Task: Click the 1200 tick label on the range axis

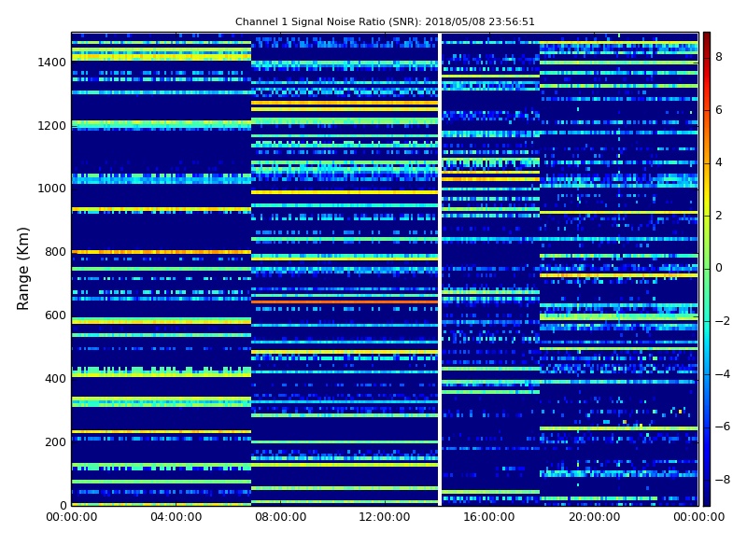Action: (52, 126)
